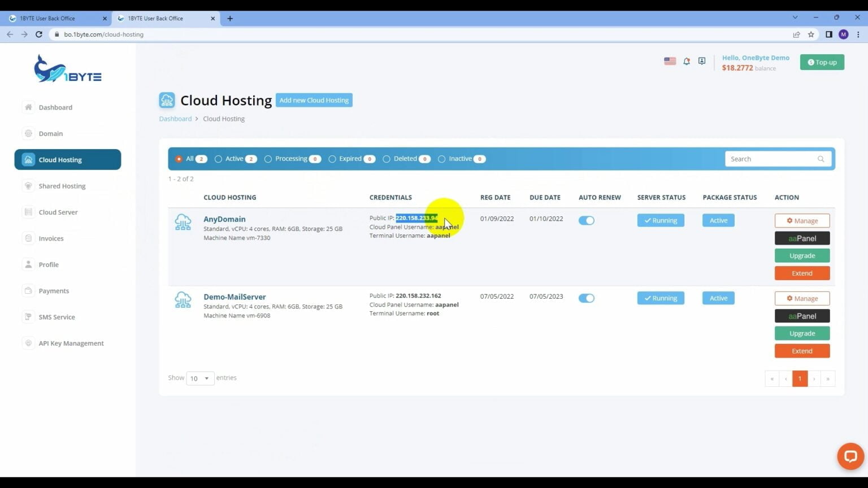Disable auto renew for AnyDomain
This screenshot has width=868, height=488.
point(586,220)
